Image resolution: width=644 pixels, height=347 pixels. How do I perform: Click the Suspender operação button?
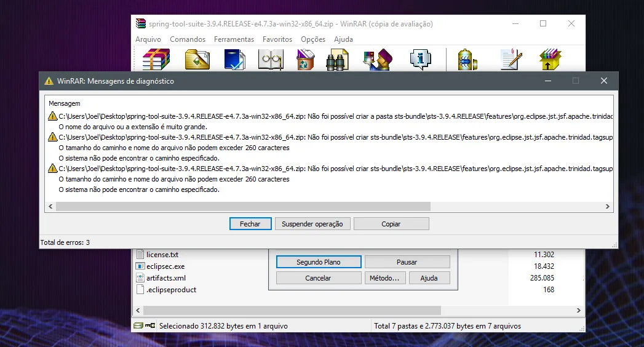(x=312, y=224)
